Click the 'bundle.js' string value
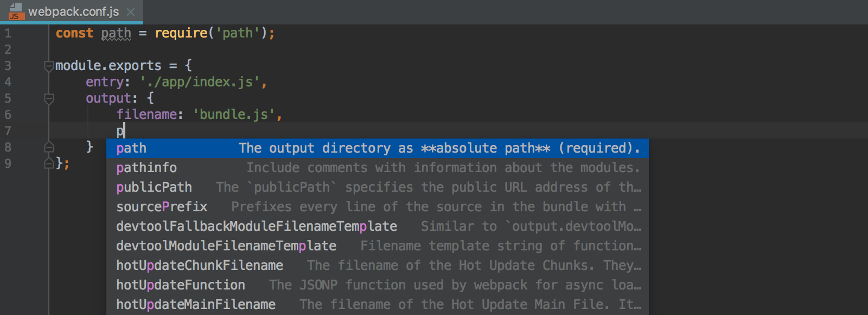 (234, 115)
